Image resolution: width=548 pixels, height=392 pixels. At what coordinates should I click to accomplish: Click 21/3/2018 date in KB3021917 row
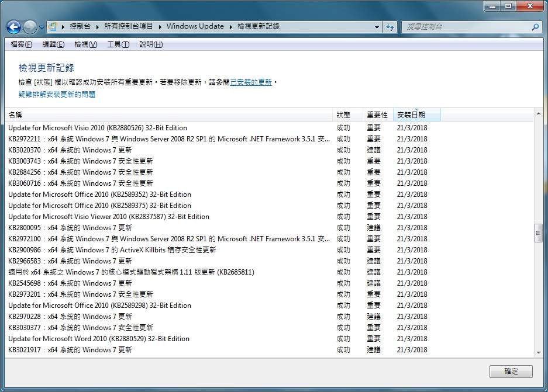(x=412, y=350)
